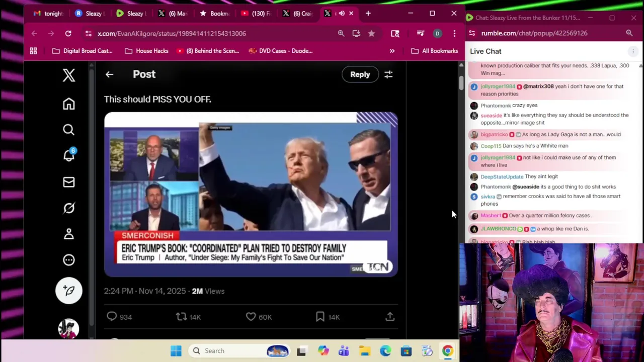
Task: Switch to the Rumble Sleazy tab
Action: coord(131,14)
